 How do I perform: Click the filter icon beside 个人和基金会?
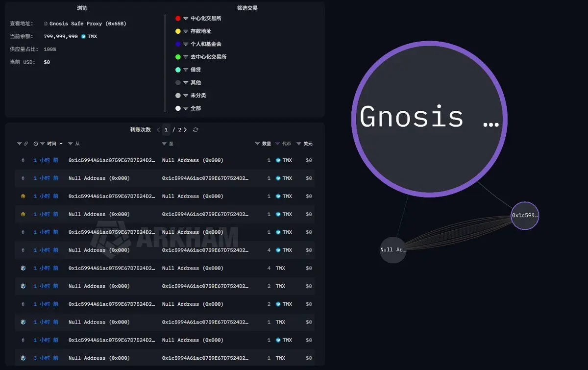[x=186, y=44]
